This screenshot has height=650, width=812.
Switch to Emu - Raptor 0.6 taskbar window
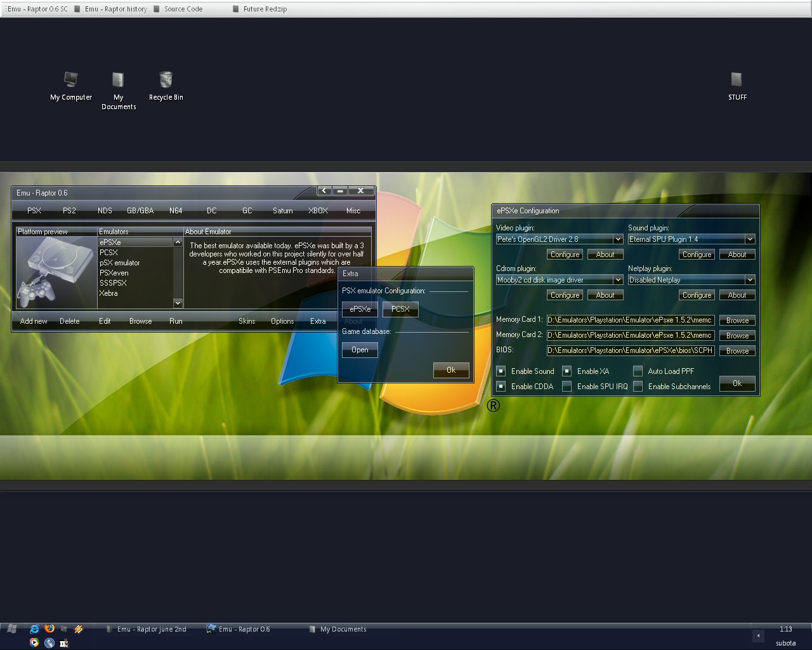point(239,629)
